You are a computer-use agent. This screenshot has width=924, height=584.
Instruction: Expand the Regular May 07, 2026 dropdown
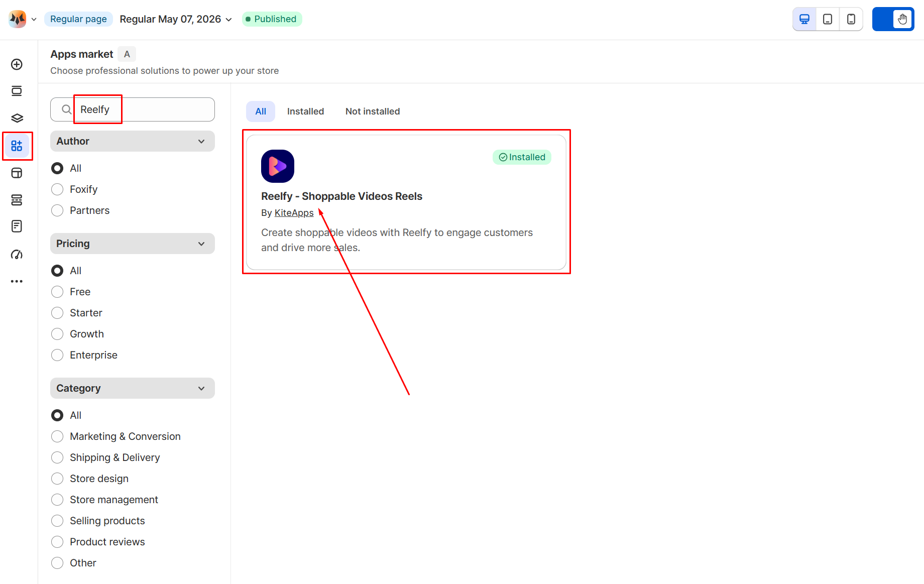coord(176,19)
